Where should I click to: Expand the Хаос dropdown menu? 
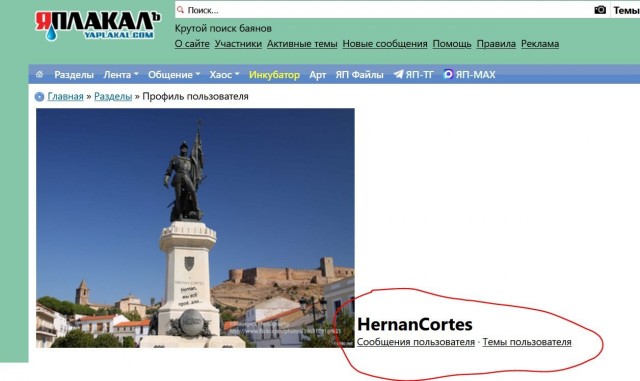(x=224, y=75)
